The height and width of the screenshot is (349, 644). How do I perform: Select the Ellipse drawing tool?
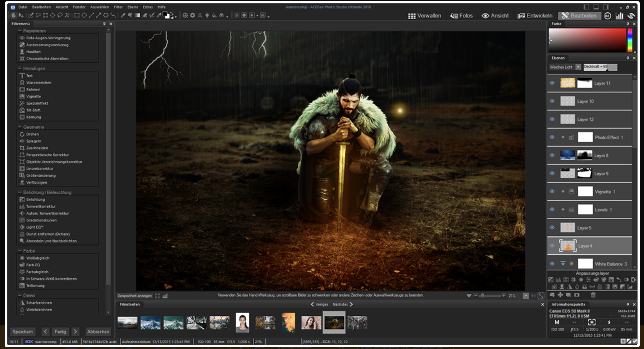pos(84,15)
